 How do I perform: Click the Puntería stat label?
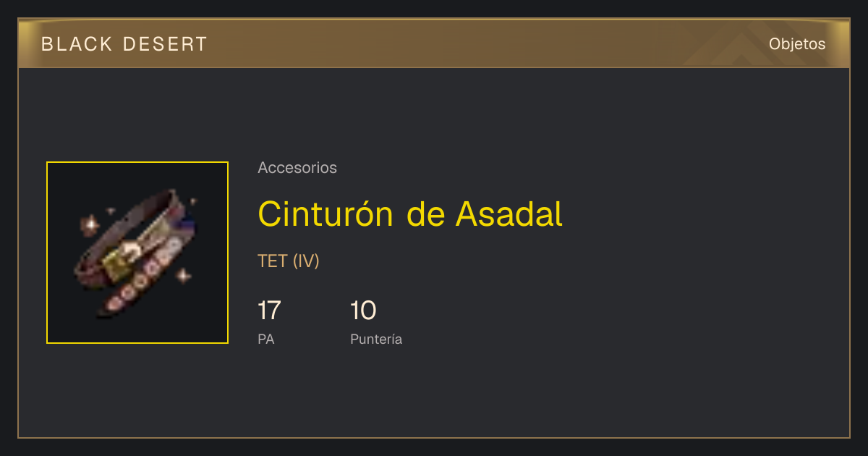click(376, 339)
